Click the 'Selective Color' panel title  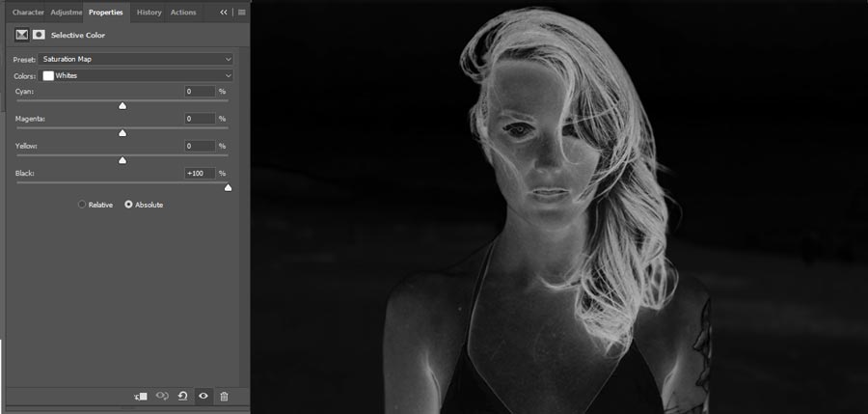tap(78, 35)
